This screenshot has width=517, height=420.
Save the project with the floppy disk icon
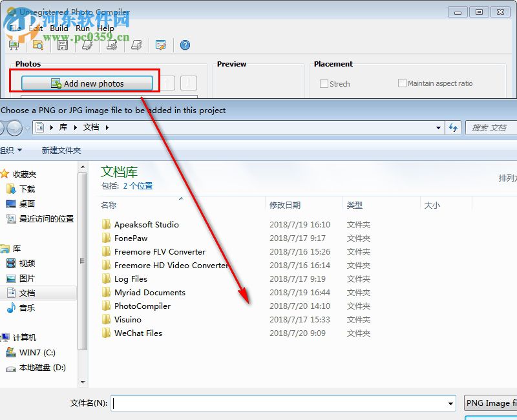click(62, 45)
